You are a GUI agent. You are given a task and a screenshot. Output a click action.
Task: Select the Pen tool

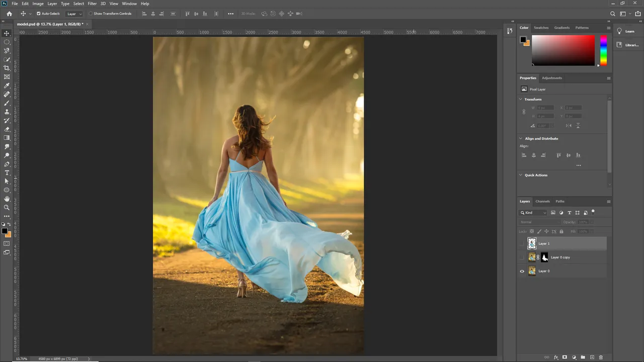click(x=7, y=164)
